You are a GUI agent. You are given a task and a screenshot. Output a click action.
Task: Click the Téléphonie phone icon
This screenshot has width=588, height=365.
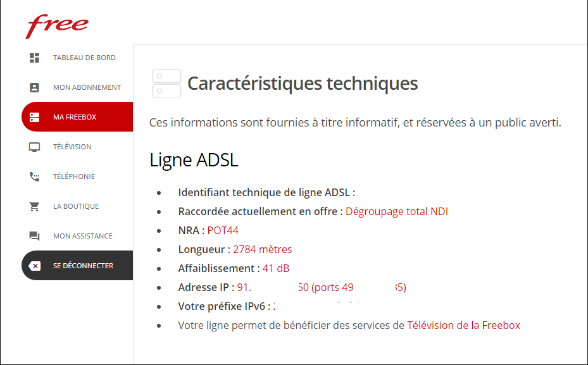click(x=35, y=176)
